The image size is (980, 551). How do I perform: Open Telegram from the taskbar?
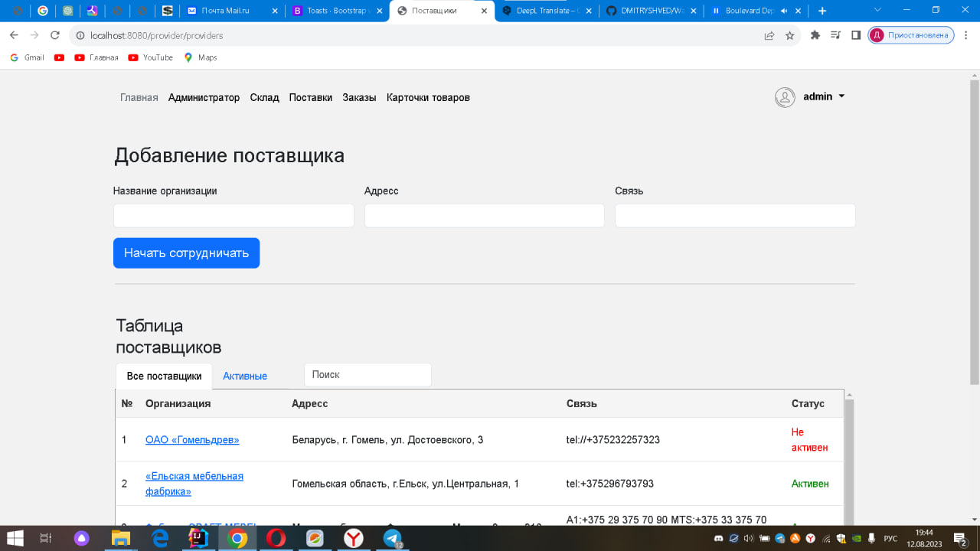pyautogui.click(x=393, y=540)
